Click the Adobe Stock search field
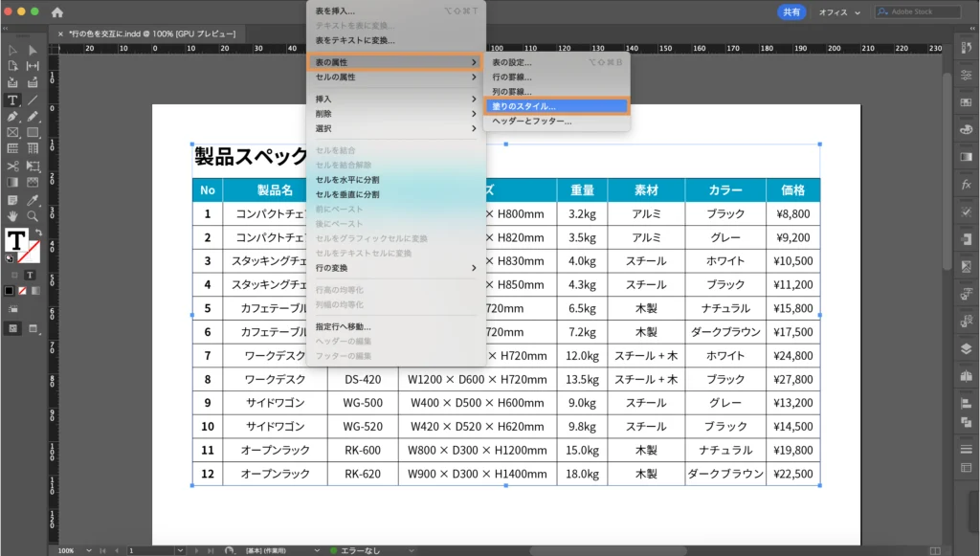The width and height of the screenshot is (980, 556). click(919, 12)
